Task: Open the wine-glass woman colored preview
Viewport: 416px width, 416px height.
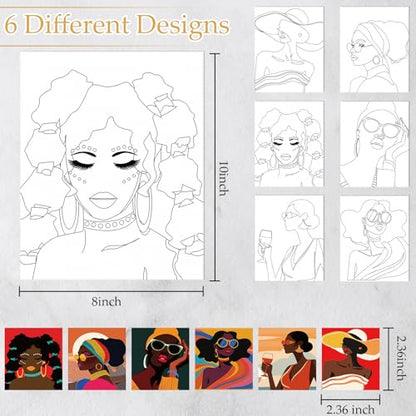Action: pyautogui.click(x=287, y=359)
